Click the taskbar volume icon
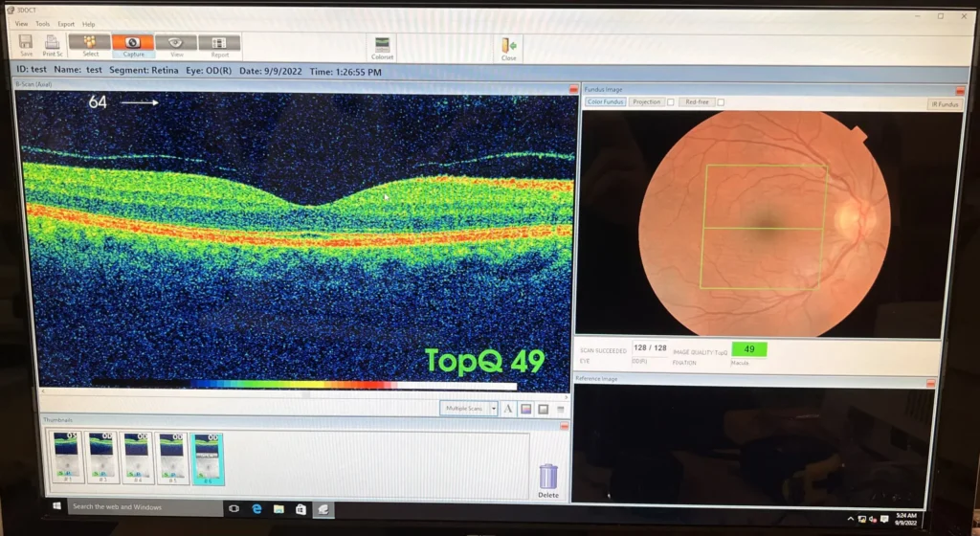Viewport: 980px width, 536px height. [873, 519]
